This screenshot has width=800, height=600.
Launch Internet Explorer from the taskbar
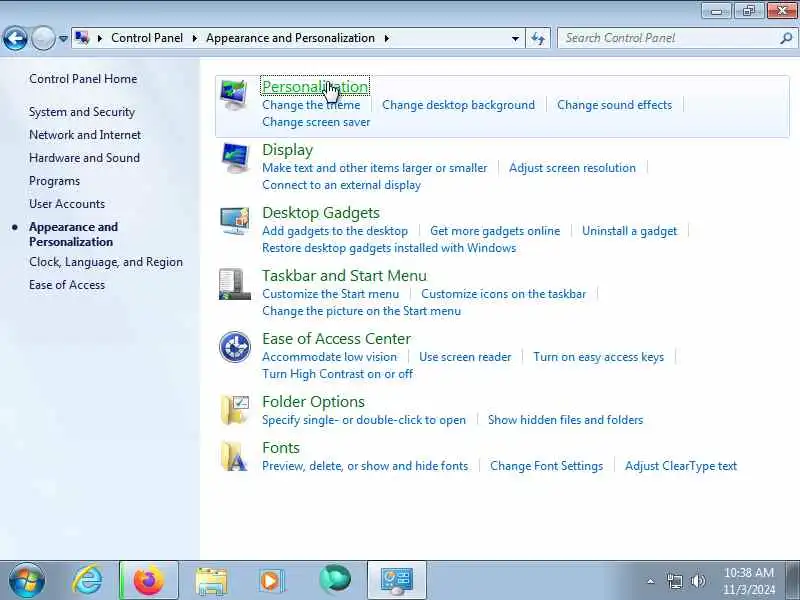[87, 580]
